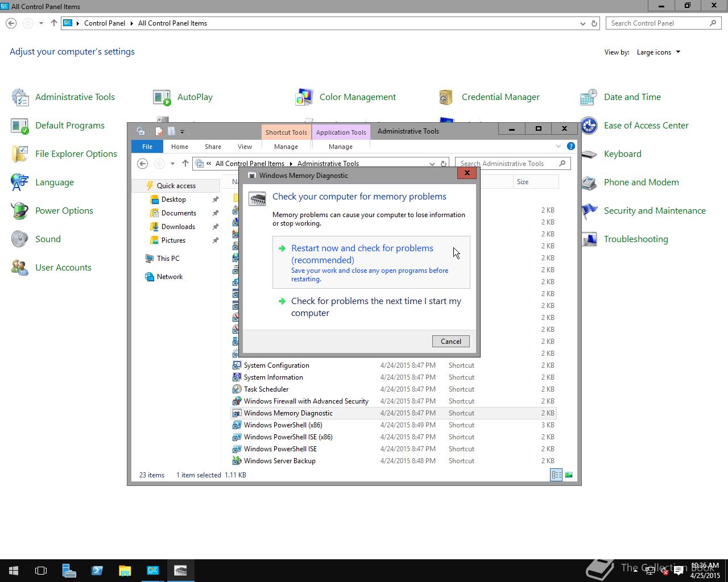Viewport: 728px width, 582px height.
Task: Open Keyboard settings icon
Action: pyautogui.click(x=610, y=154)
